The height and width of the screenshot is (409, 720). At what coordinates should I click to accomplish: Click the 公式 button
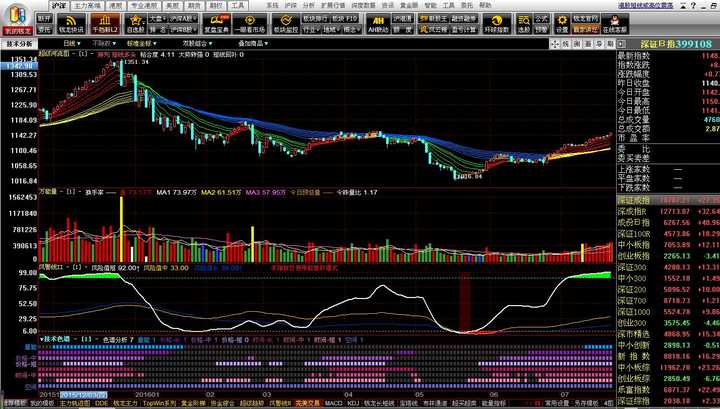pos(541,18)
